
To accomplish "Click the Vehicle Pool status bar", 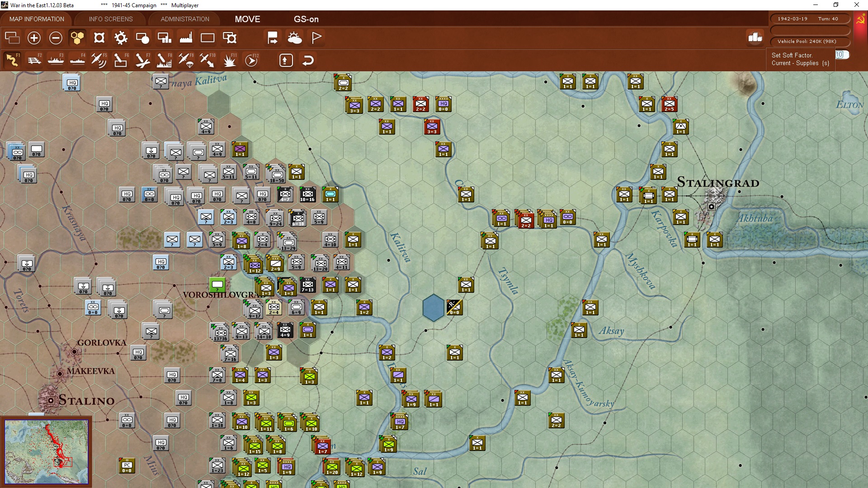I will click(810, 41).
